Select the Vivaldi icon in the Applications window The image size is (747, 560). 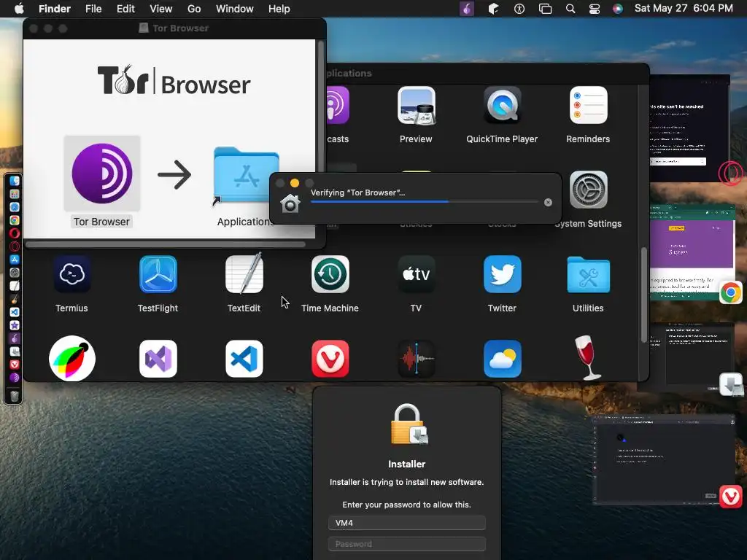[330, 359]
